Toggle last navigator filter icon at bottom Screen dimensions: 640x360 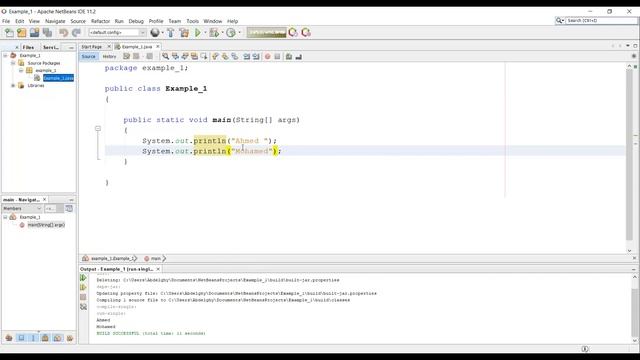coord(70,338)
